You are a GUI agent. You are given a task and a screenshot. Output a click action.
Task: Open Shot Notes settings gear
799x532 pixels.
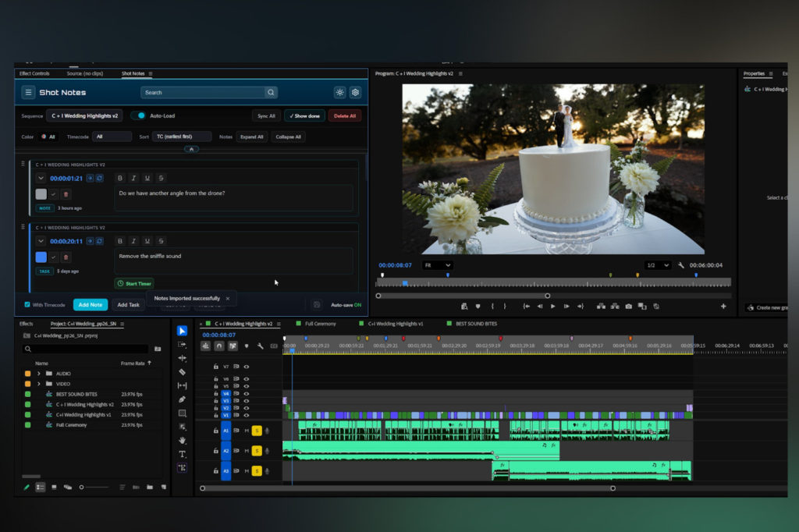(355, 92)
